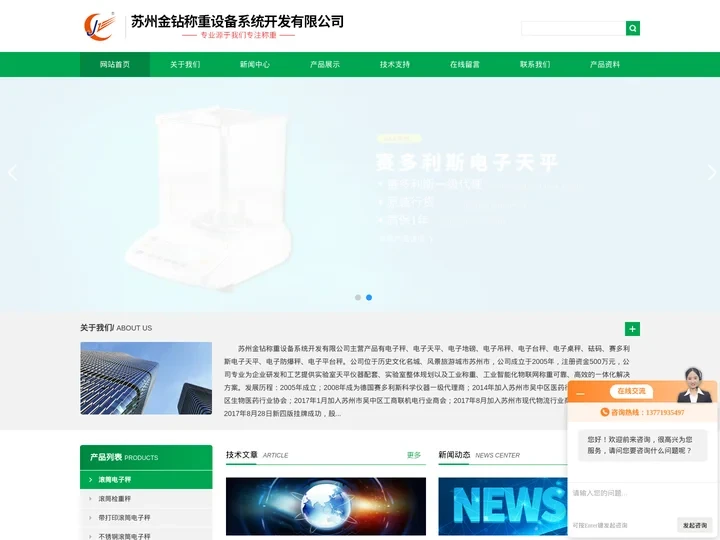720x540 pixels.
Task: Click the 赛多利斯电子天平 banner title
Action: 467,162
